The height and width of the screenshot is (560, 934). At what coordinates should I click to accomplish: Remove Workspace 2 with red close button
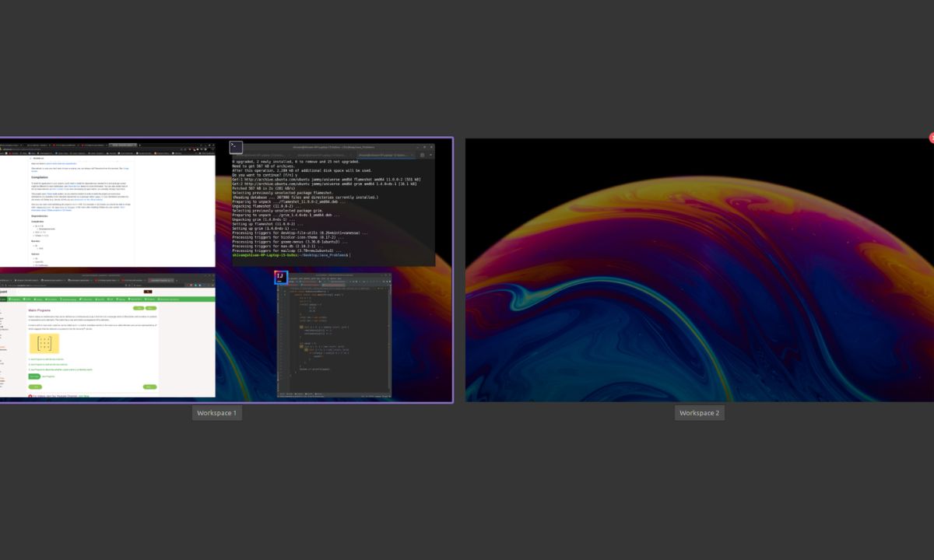tap(931, 138)
